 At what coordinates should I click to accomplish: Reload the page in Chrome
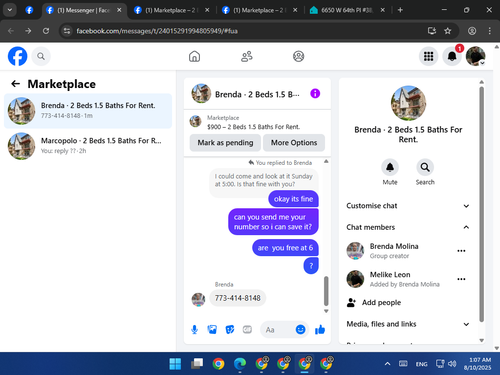(x=46, y=31)
